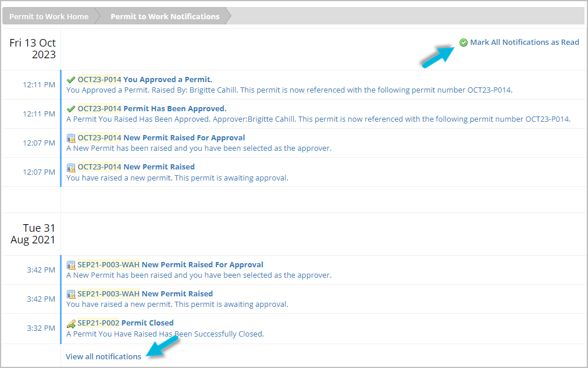Click the pencil icon for SEP21-P002 Permit Closed
Screen dimensions: 588x368
pos(71,323)
